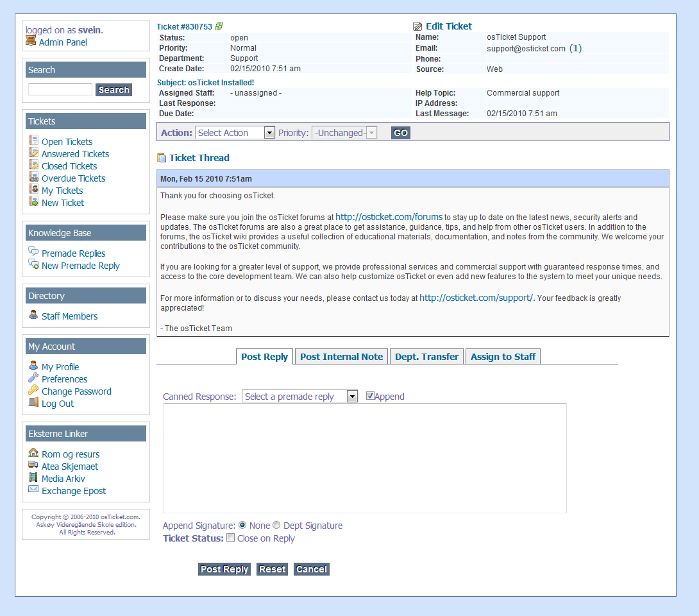Click the Exchange Epost envelope icon
The height and width of the screenshot is (616, 699).
(x=33, y=489)
